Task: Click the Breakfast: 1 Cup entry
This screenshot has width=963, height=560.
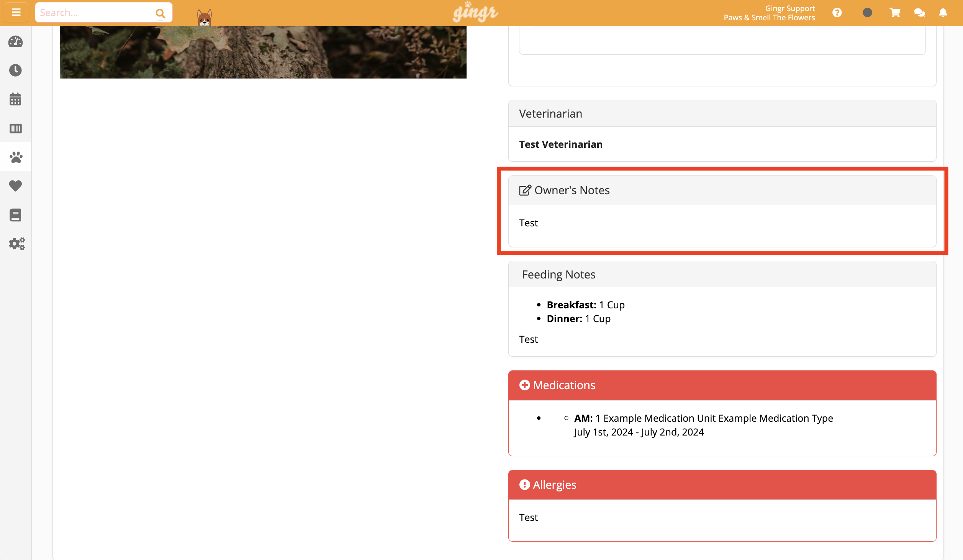Action: (586, 305)
